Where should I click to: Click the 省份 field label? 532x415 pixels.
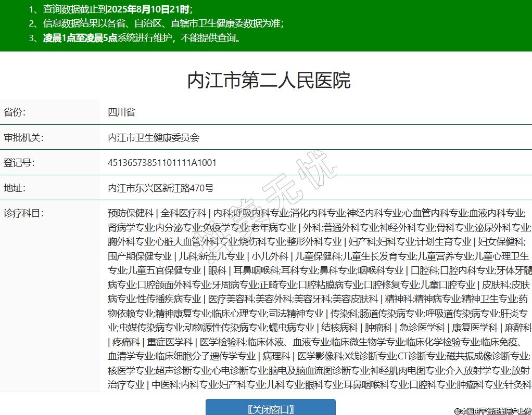15,112
